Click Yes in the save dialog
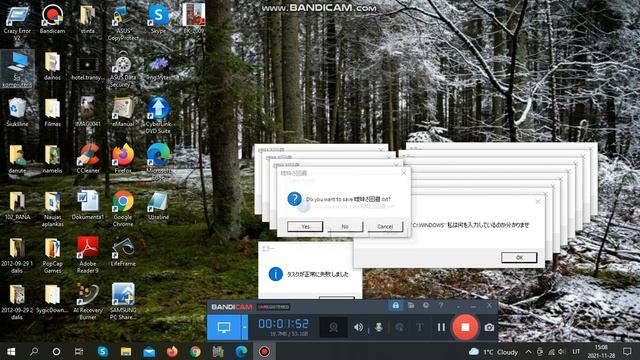 pyautogui.click(x=305, y=227)
